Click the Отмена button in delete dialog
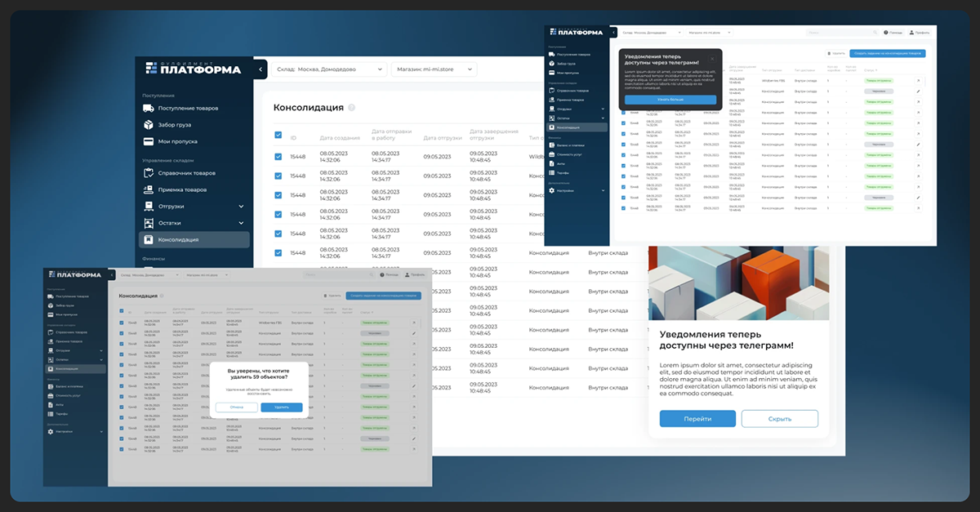This screenshot has height=512, width=980. point(236,407)
